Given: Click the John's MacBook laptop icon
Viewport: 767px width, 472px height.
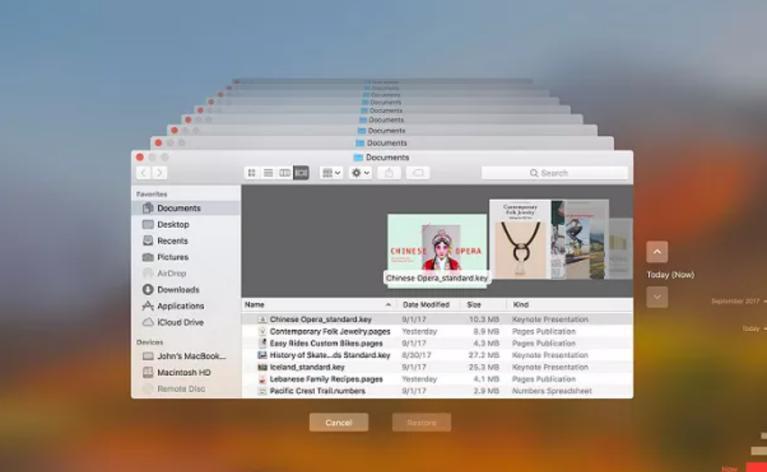Looking at the screenshot, I should tap(148, 356).
